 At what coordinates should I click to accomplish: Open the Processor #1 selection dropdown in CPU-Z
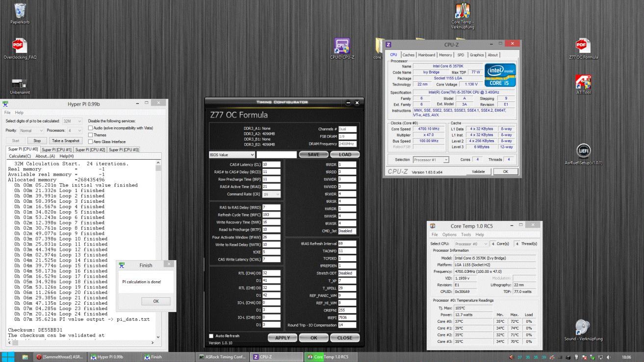pyautogui.click(x=431, y=160)
